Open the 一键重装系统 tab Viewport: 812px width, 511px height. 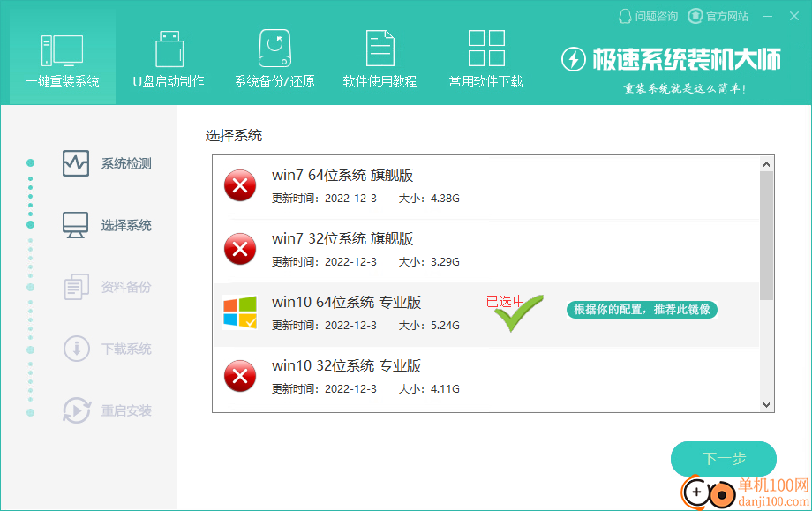(x=63, y=57)
